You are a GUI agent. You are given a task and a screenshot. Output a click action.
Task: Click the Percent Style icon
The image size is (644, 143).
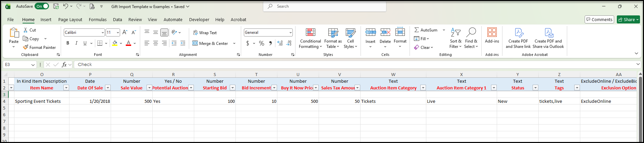262,43
